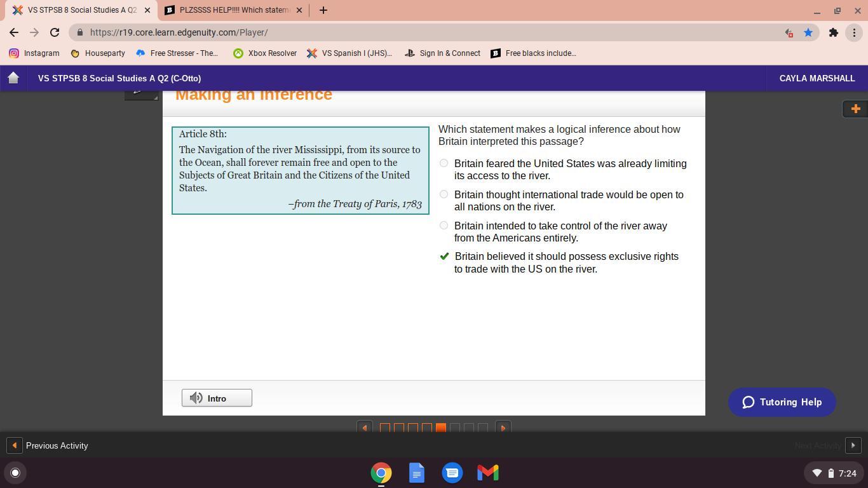Open a new browser tab

[323, 10]
